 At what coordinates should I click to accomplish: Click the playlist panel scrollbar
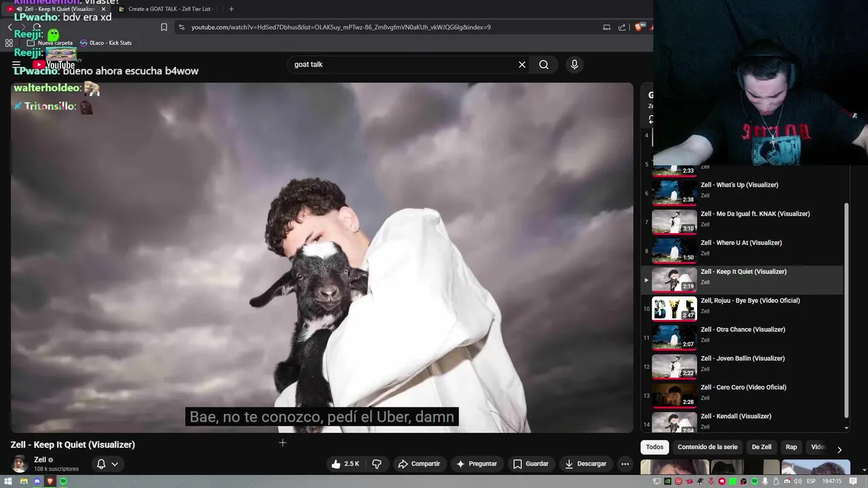tap(846, 310)
